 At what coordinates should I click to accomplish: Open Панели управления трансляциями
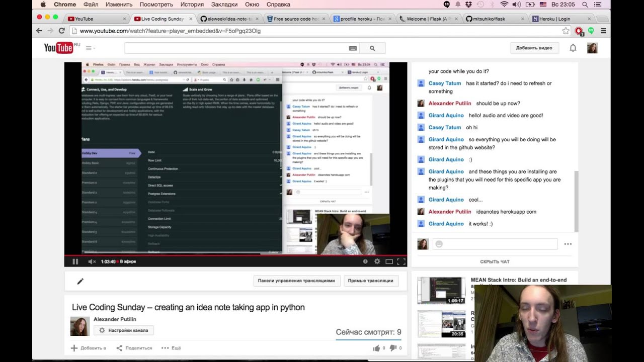296,281
